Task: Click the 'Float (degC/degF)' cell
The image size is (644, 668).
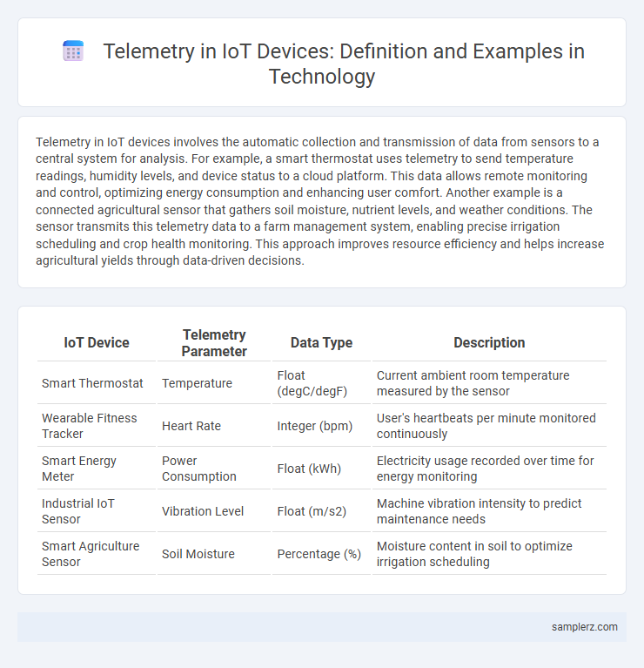Action: point(321,383)
